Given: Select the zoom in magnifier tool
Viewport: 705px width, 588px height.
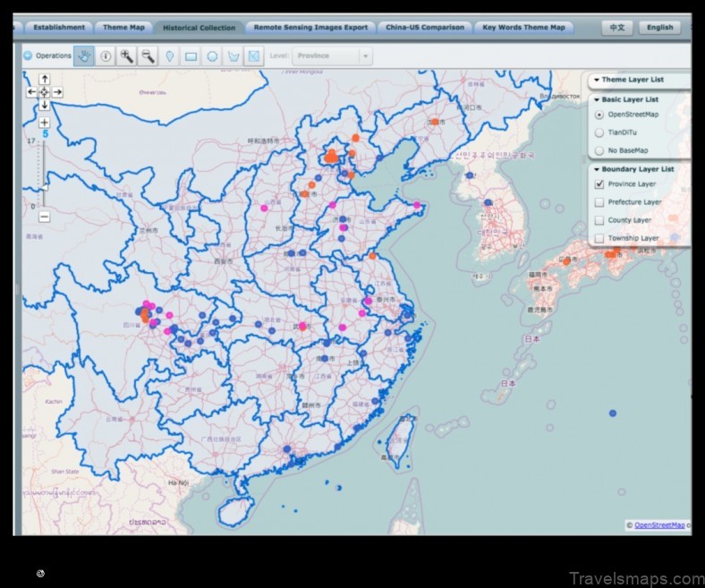Looking at the screenshot, I should click(x=127, y=55).
